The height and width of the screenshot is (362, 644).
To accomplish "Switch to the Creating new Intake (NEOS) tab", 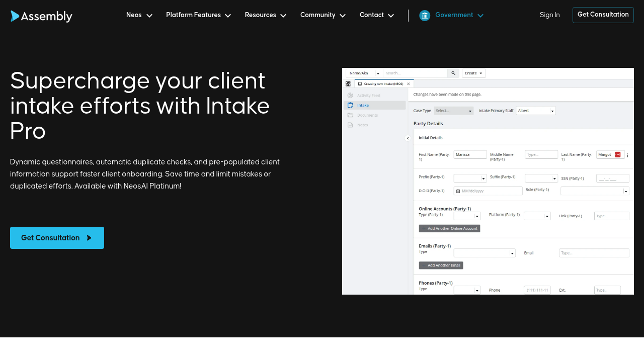I will tap(382, 83).
